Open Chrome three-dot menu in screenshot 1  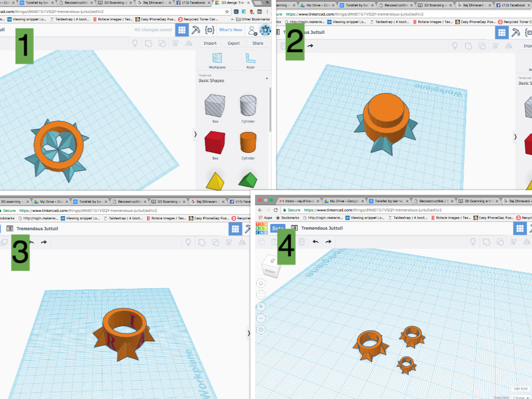267,11
